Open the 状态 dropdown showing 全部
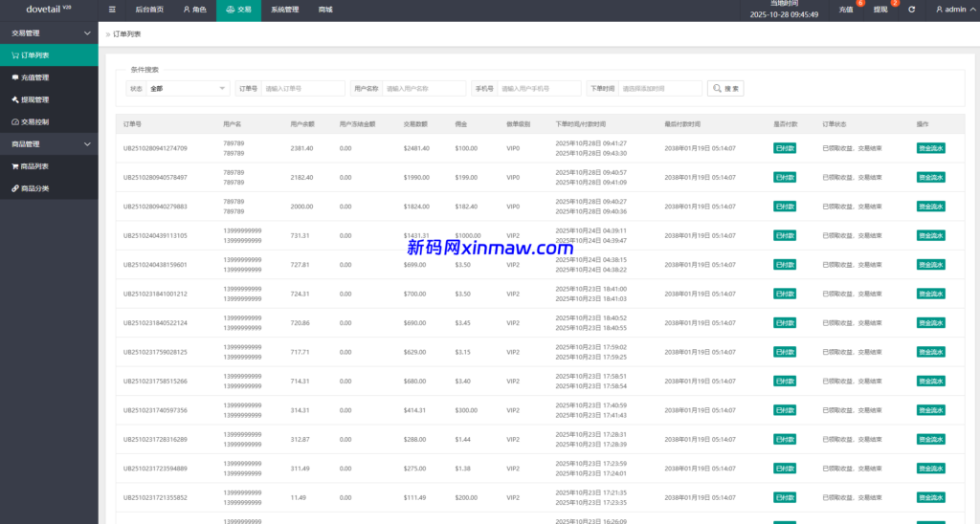Image resolution: width=980 pixels, height=524 pixels. pos(188,88)
